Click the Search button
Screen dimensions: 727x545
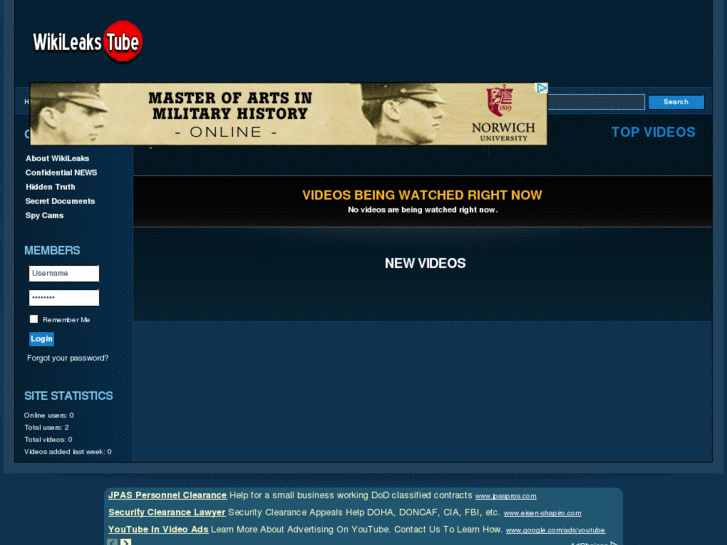click(x=676, y=102)
